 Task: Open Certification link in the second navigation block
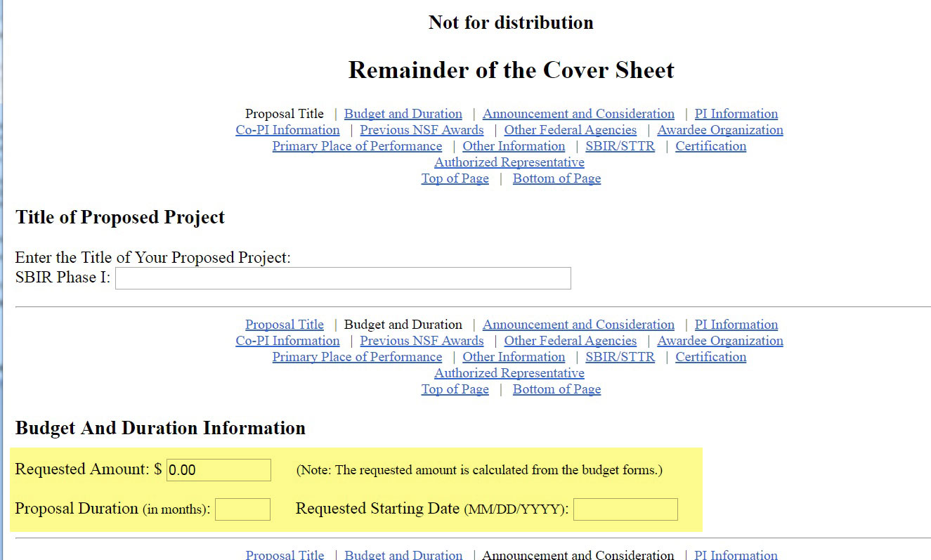click(710, 357)
